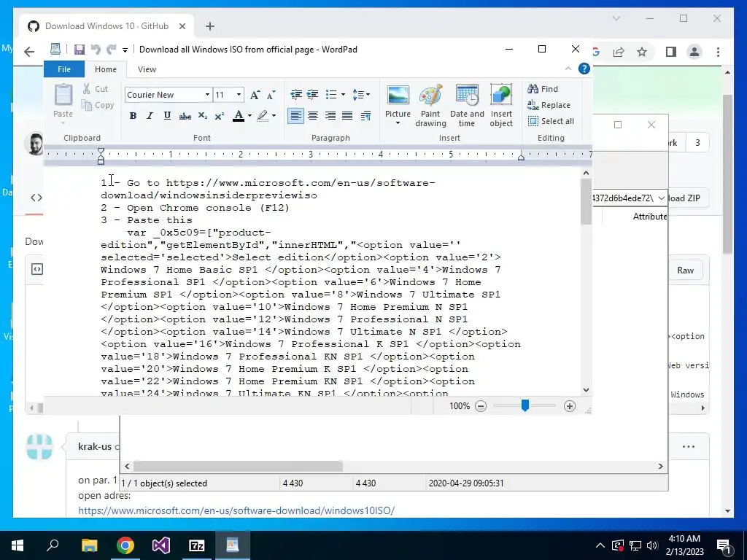Viewport: 747px width, 560px height.
Task: Toggle Subscript formatting
Action: [203, 116]
